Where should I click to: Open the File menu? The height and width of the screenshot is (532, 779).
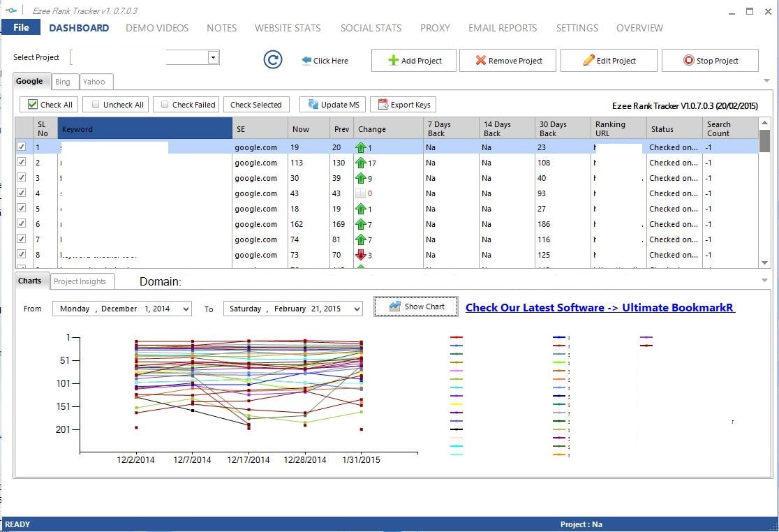(x=21, y=27)
